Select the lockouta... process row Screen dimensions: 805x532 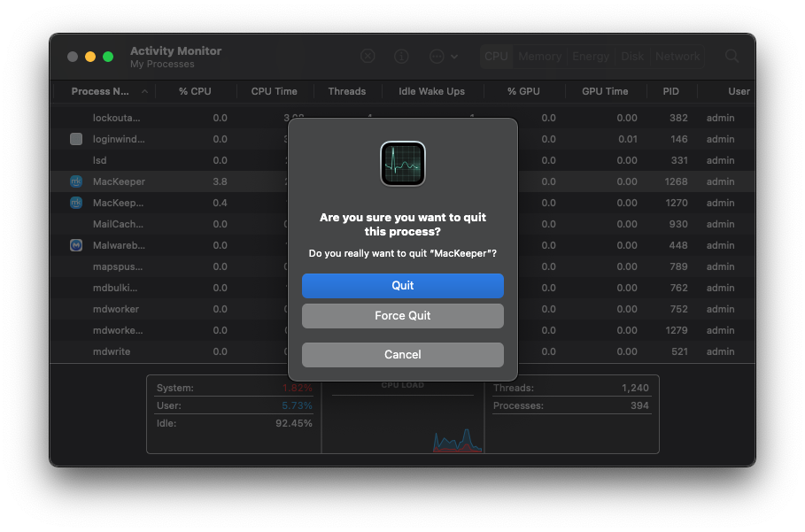[402, 118]
